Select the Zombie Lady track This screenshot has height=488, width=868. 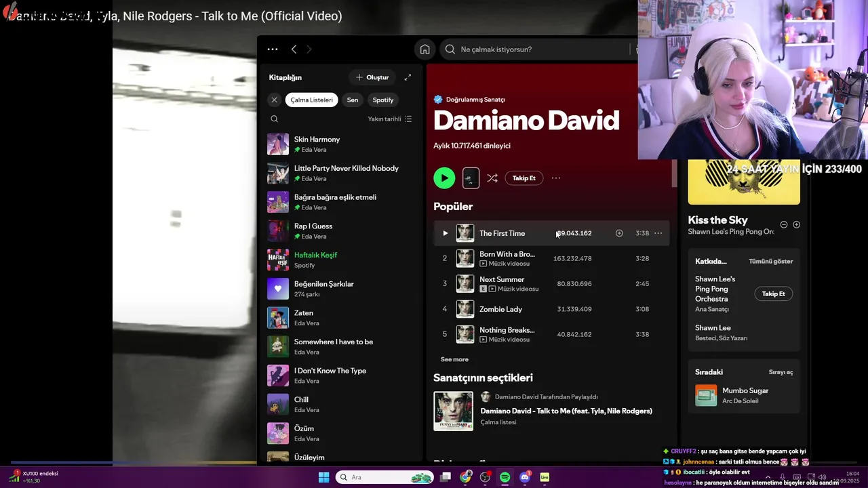pos(551,309)
